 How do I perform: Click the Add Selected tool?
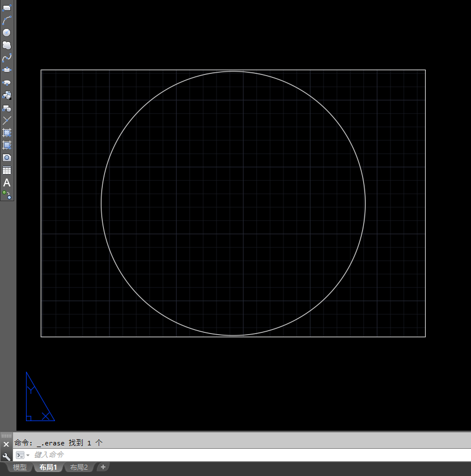click(7, 195)
